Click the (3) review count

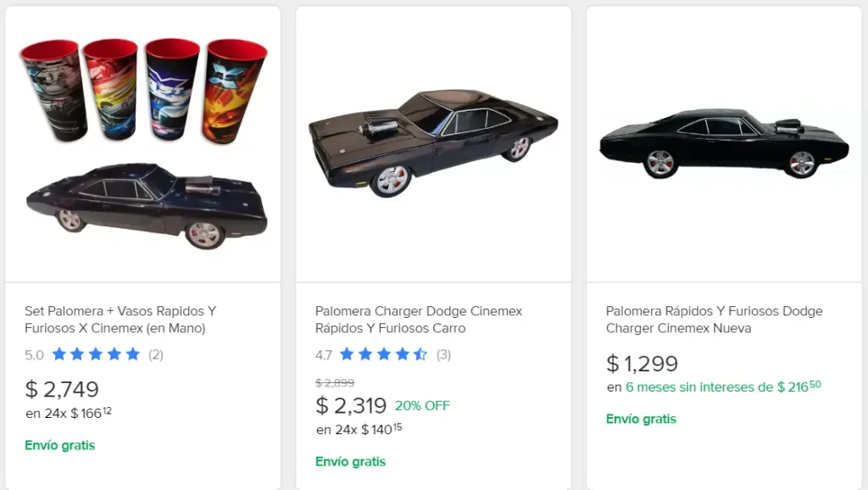click(x=443, y=354)
